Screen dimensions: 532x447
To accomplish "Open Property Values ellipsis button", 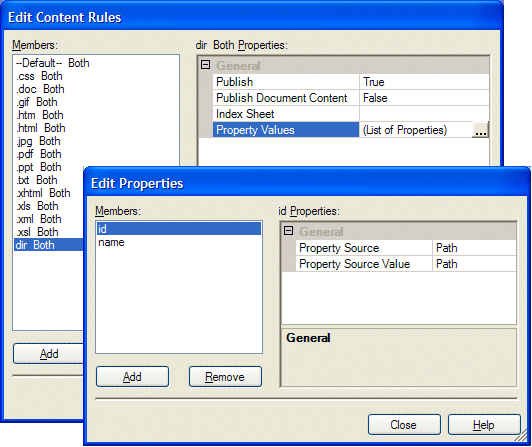I will tap(480, 130).
